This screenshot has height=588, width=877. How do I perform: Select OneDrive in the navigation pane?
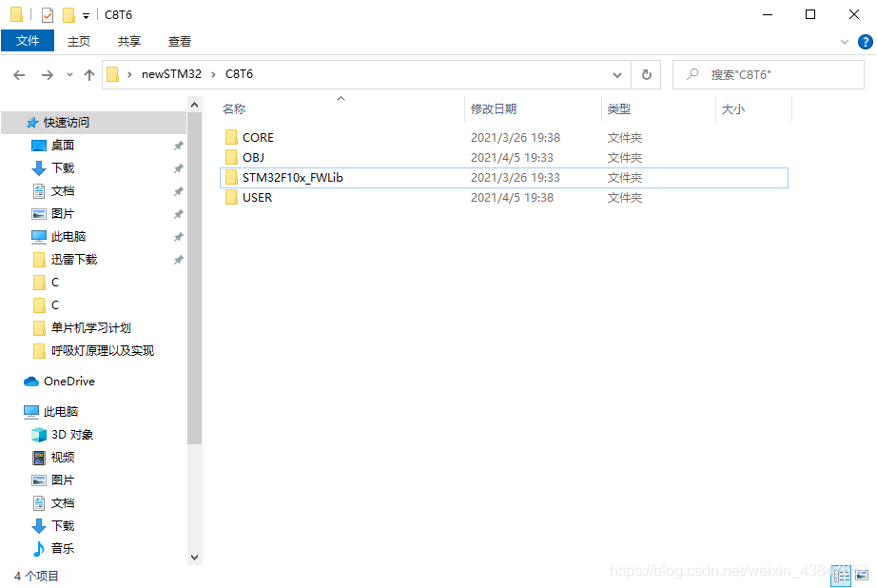(68, 382)
